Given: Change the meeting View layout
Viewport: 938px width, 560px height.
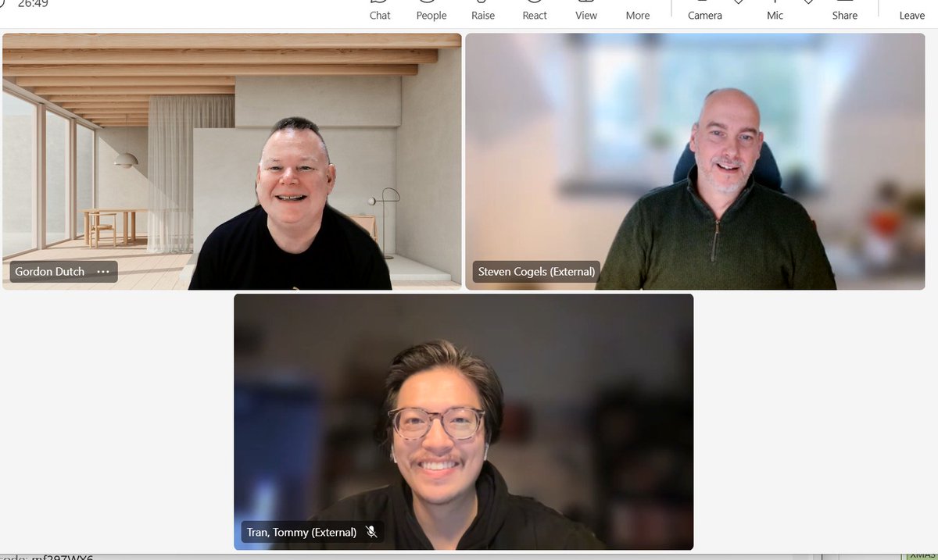Looking at the screenshot, I should [x=586, y=10].
